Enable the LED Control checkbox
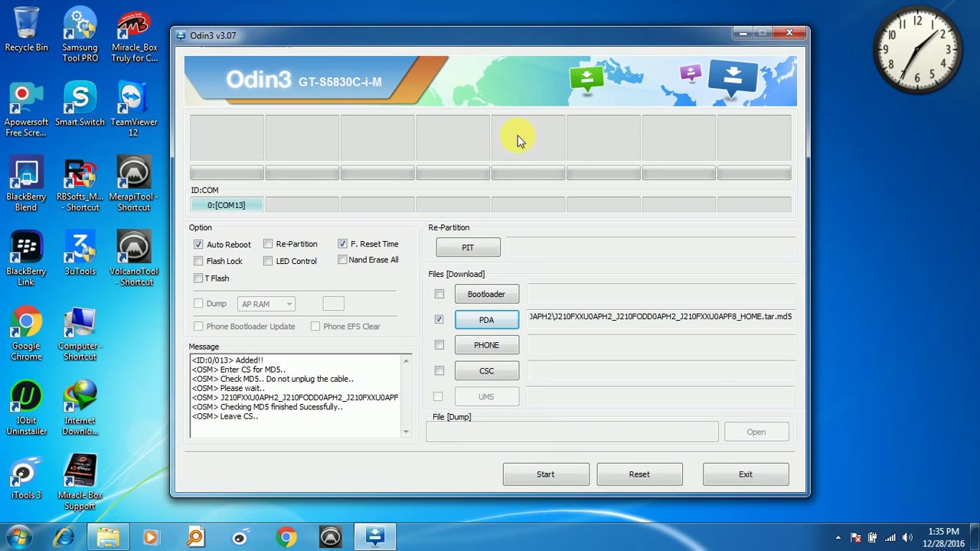The height and width of the screenshot is (551, 980). pyautogui.click(x=268, y=261)
